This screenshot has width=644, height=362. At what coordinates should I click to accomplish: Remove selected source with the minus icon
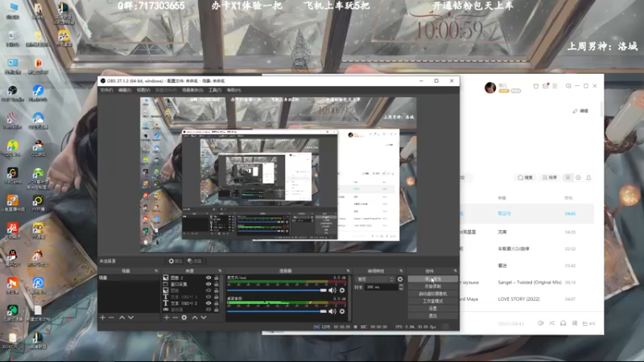(175, 318)
